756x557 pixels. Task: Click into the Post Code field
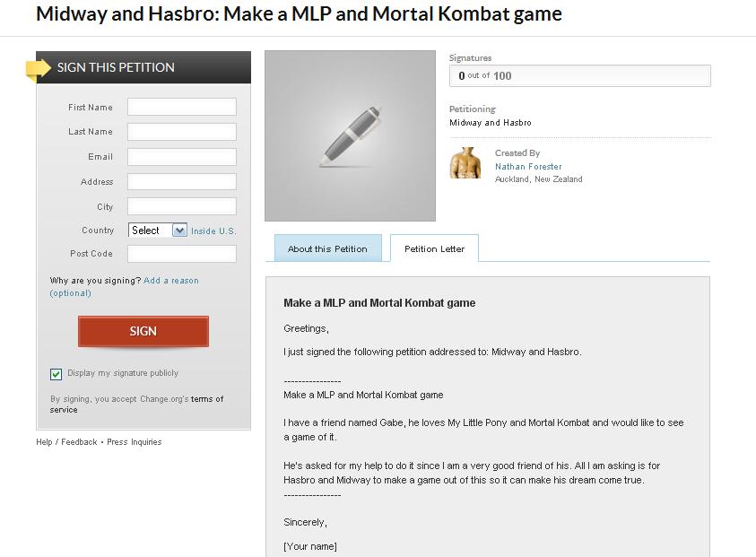click(x=182, y=254)
